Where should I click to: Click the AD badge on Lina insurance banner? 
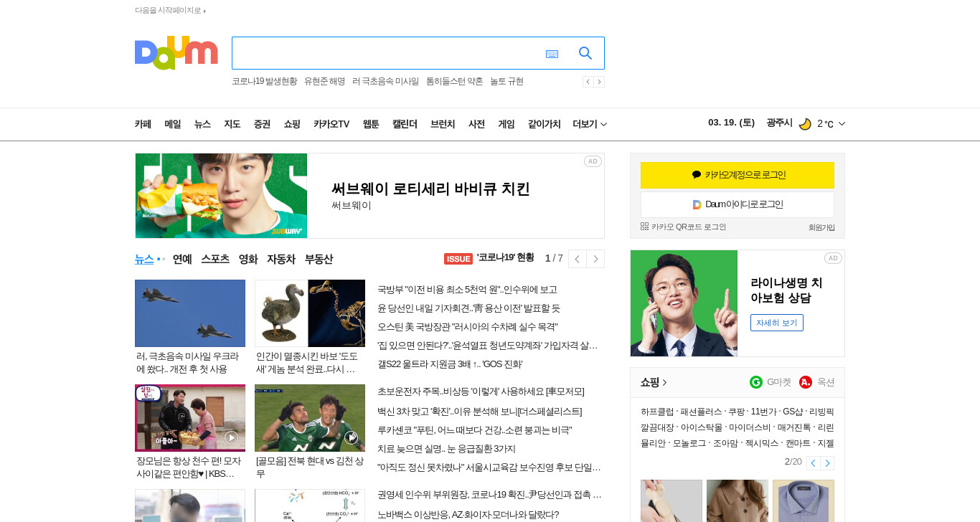pyautogui.click(x=833, y=258)
